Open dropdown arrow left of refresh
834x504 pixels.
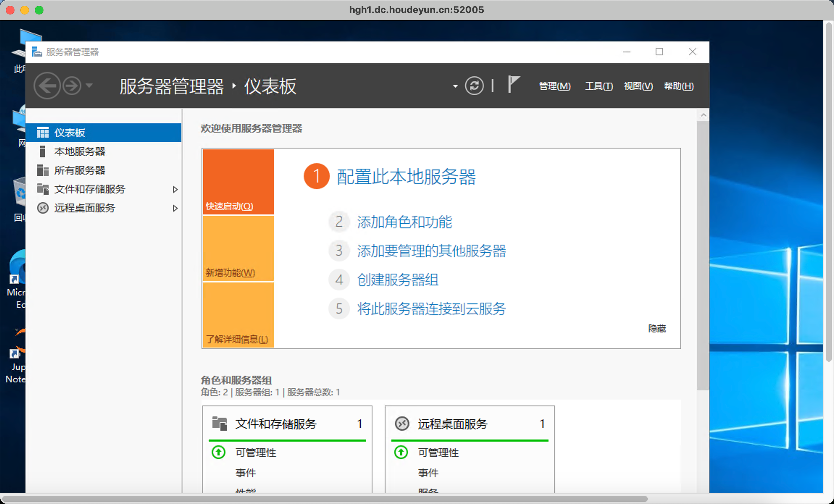455,86
